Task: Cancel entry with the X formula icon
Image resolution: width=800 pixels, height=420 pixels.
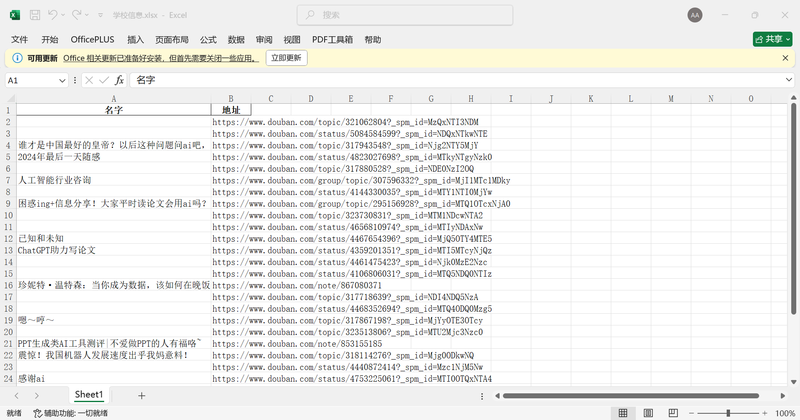Action: [89, 80]
